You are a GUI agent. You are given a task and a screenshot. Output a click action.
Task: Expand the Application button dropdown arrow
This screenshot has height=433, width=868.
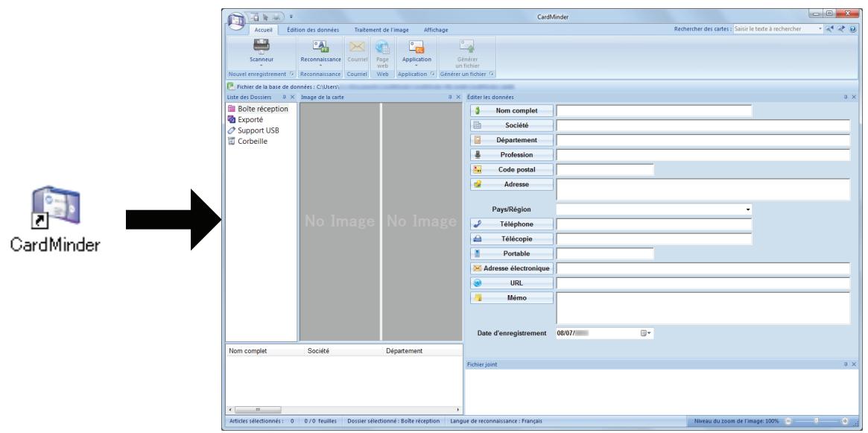pos(416,66)
